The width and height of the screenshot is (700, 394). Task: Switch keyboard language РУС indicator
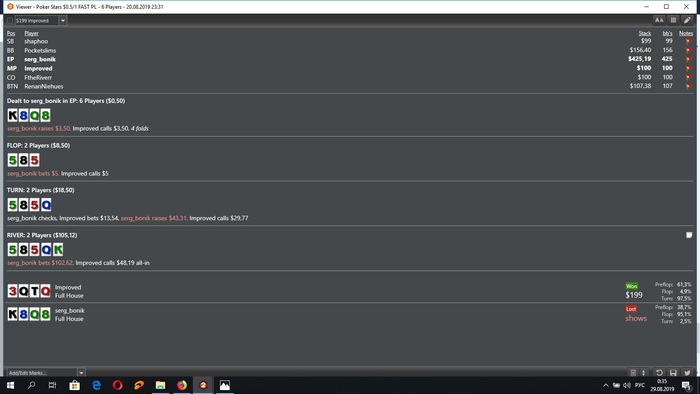(640, 385)
